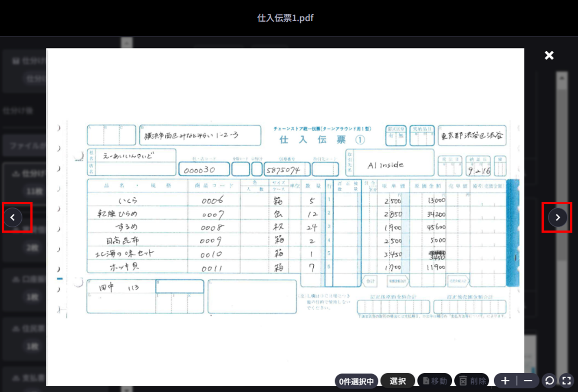Close the PDF preview with the X
This screenshot has width=578, height=392.
click(x=549, y=55)
